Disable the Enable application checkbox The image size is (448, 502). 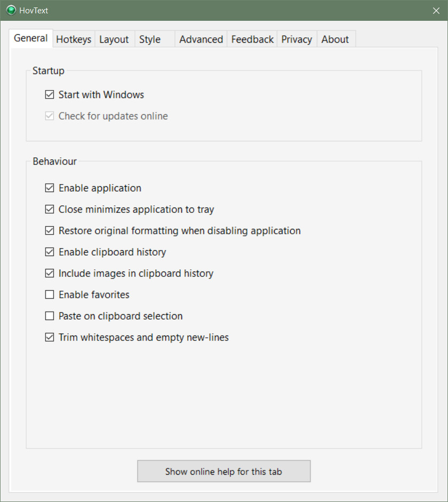50,188
